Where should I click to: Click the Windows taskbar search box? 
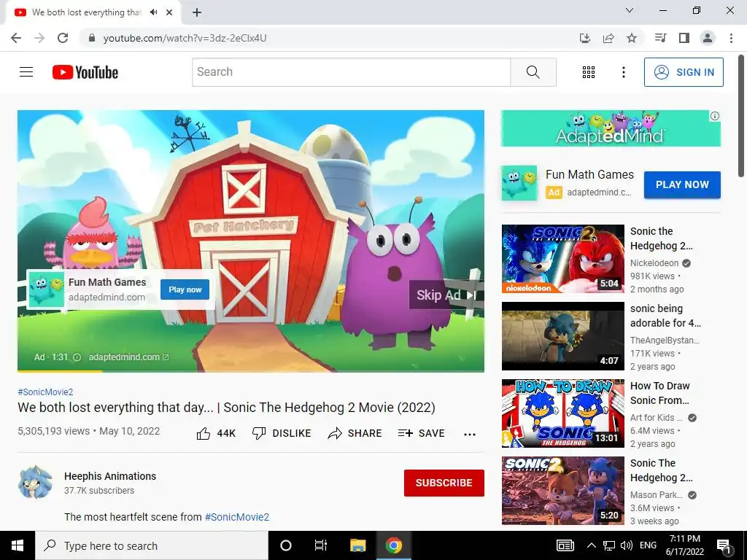pos(152,545)
